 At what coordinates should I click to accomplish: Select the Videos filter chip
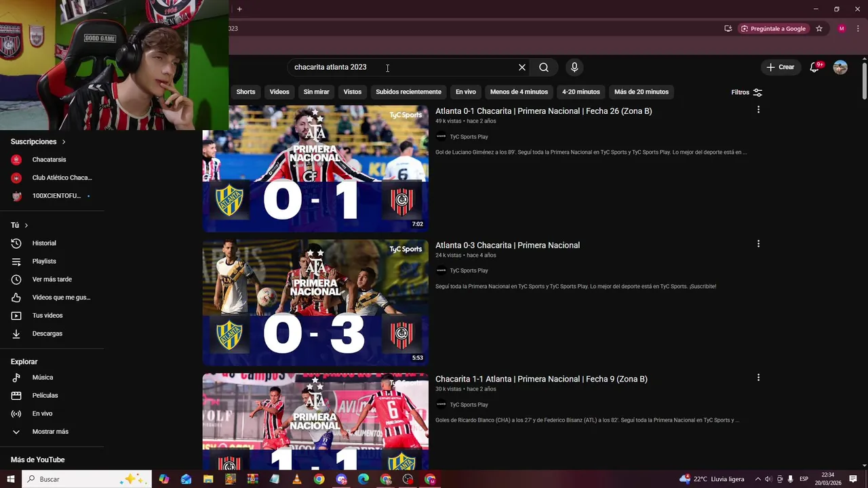click(x=279, y=92)
